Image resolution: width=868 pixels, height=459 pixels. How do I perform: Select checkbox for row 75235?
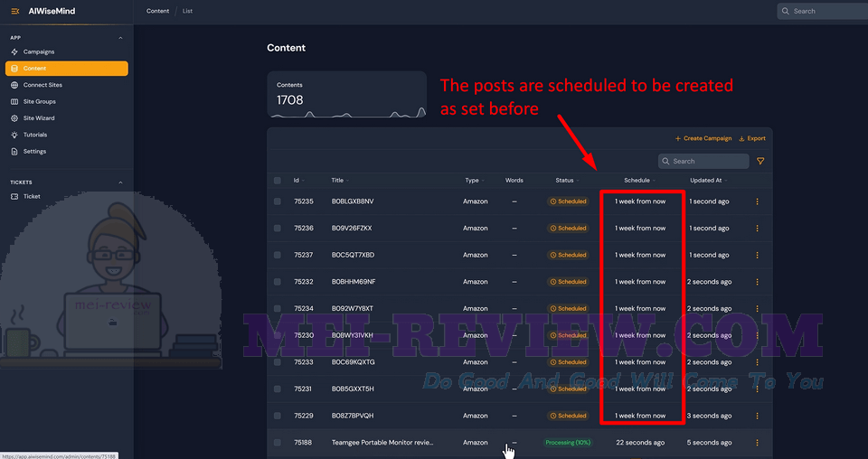pyautogui.click(x=278, y=201)
